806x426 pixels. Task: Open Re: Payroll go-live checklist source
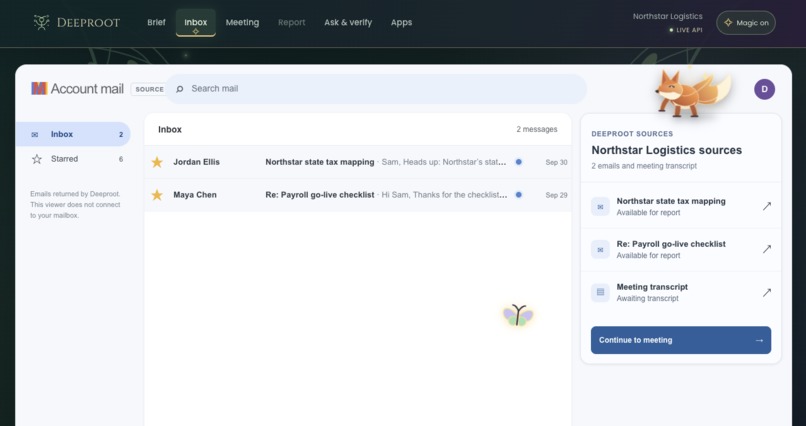point(681,250)
